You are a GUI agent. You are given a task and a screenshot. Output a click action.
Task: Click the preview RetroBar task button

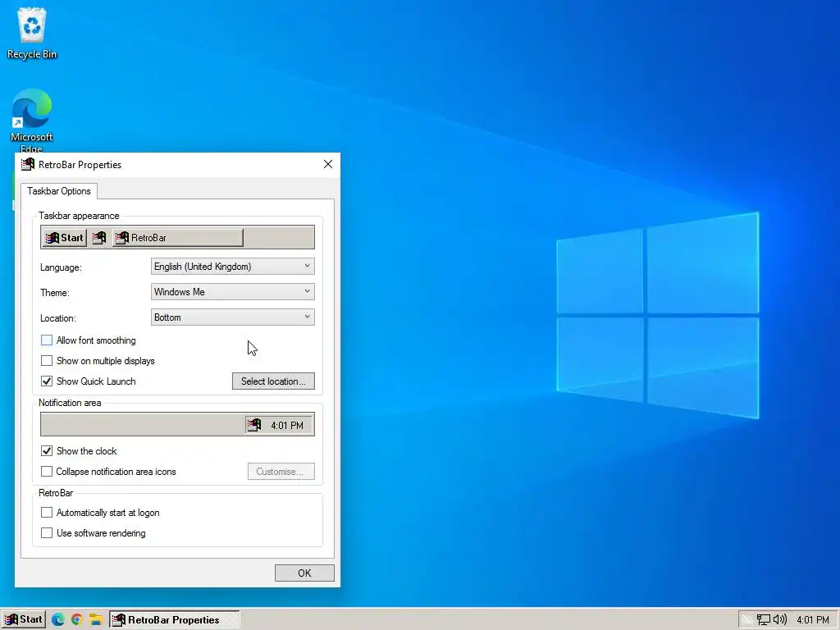pyautogui.click(x=178, y=238)
